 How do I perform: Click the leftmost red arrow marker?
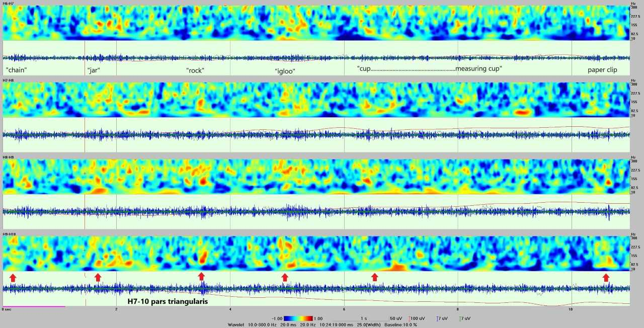pyautogui.click(x=13, y=277)
